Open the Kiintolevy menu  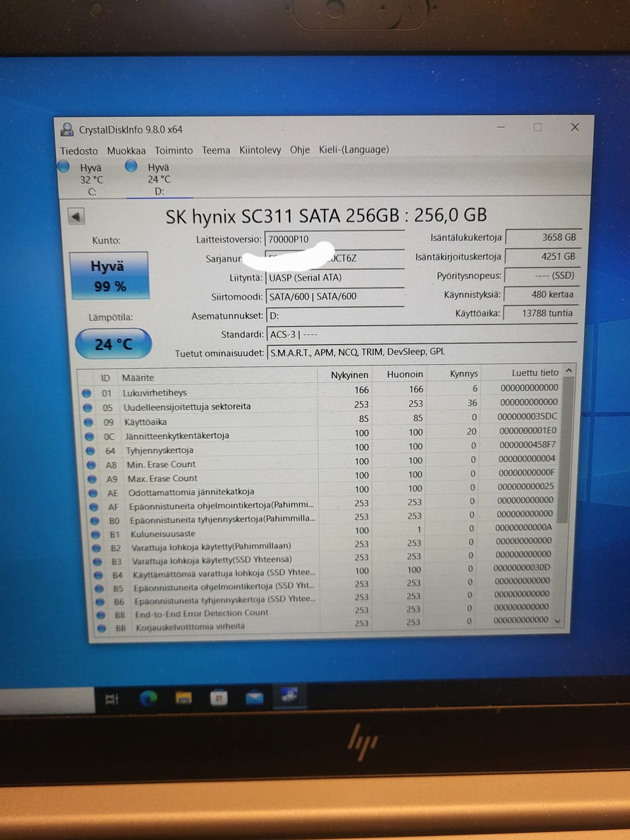260,150
